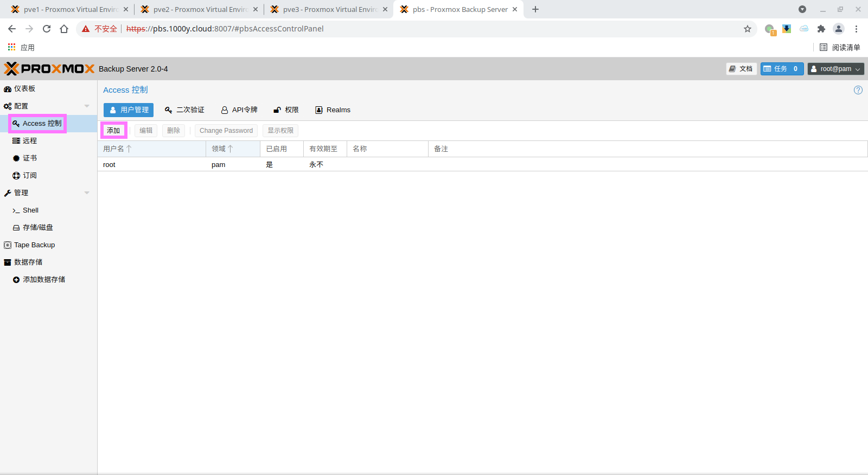Viewport: 868px width, 475px height.
Task: Click the help question mark icon
Action: pyautogui.click(x=858, y=90)
